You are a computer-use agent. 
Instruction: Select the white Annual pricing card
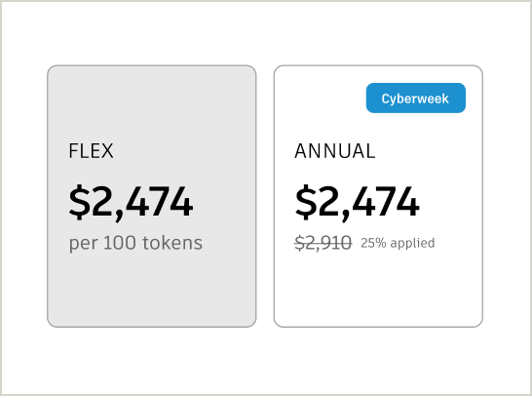pyautogui.click(x=378, y=196)
